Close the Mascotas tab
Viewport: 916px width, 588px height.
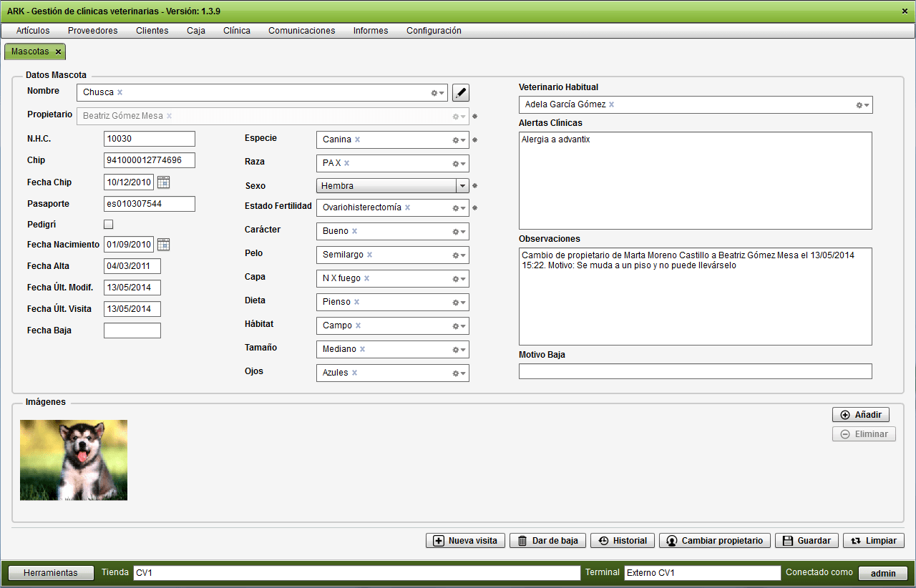pos(58,52)
